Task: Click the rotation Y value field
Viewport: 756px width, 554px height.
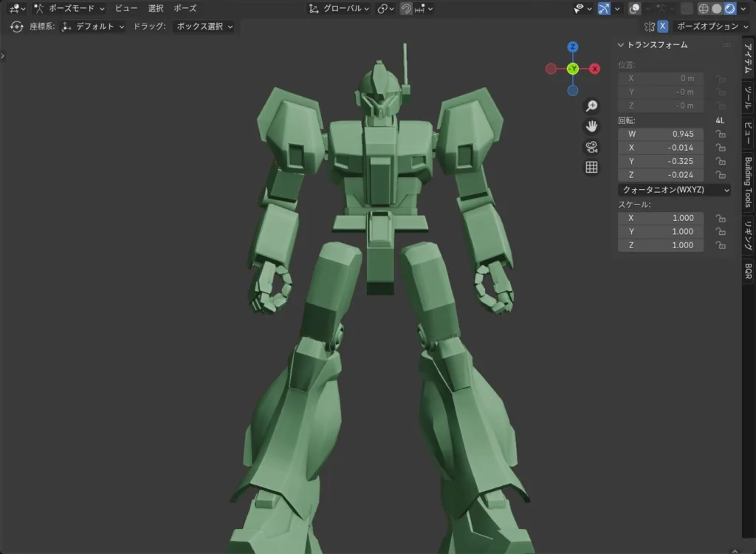Action: pyautogui.click(x=661, y=161)
